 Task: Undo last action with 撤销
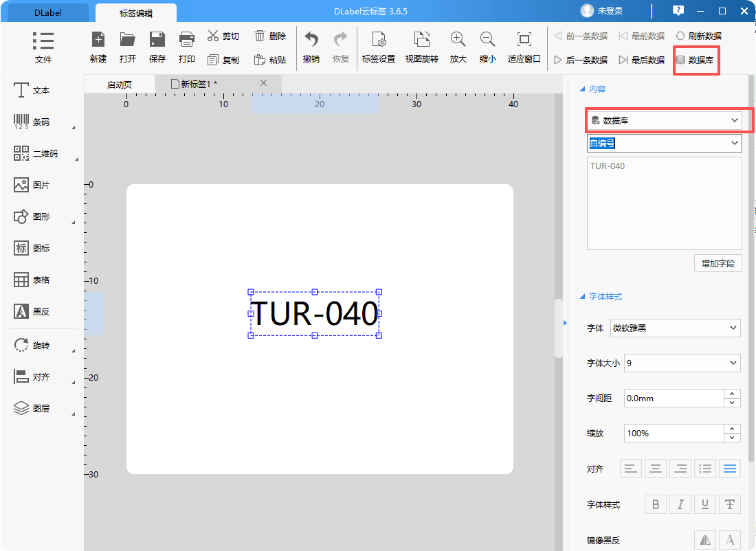[311, 47]
